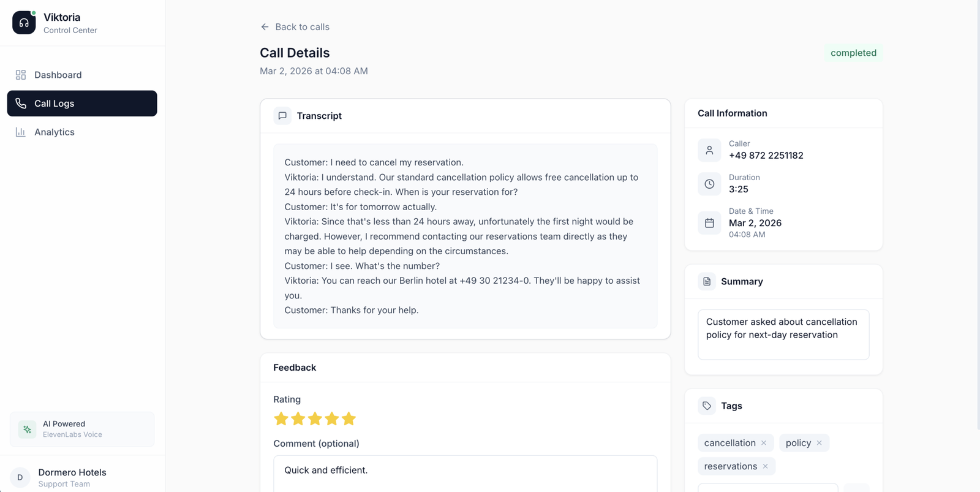The width and height of the screenshot is (980, 492).
Task: Click the Summary document icon
Action: click(707, 281)
